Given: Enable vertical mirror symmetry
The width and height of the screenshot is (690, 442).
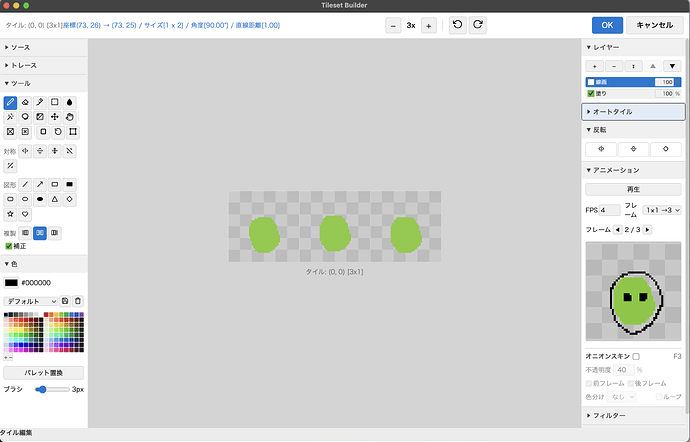Looking at the screenshot, I should pyautogui.click(x=40, y=151).
